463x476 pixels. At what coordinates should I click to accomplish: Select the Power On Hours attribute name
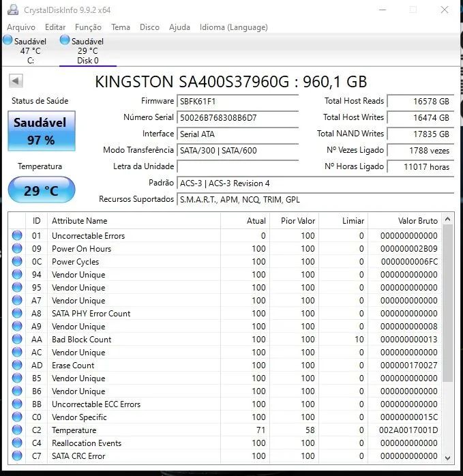click(81, 249)
